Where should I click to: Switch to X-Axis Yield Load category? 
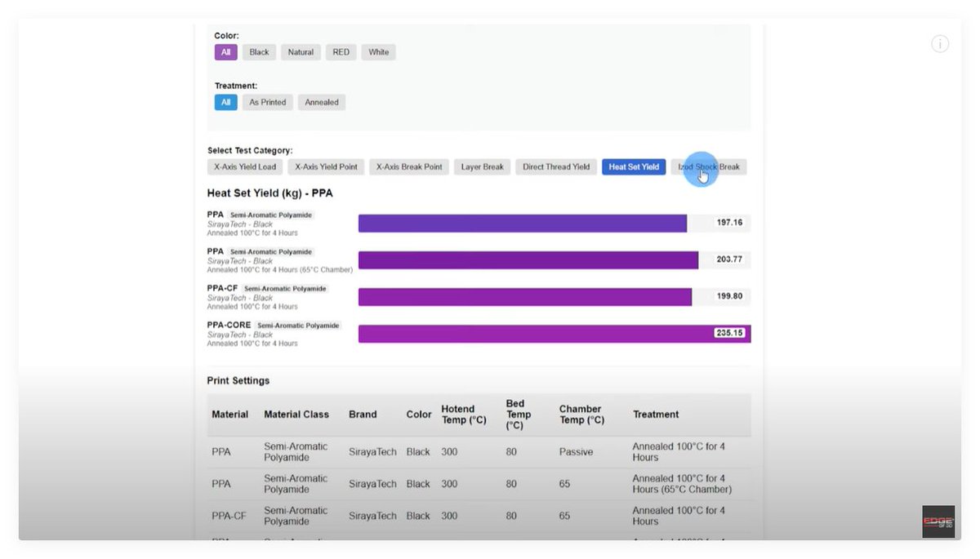pyautogui.click(x=245, y=166)
